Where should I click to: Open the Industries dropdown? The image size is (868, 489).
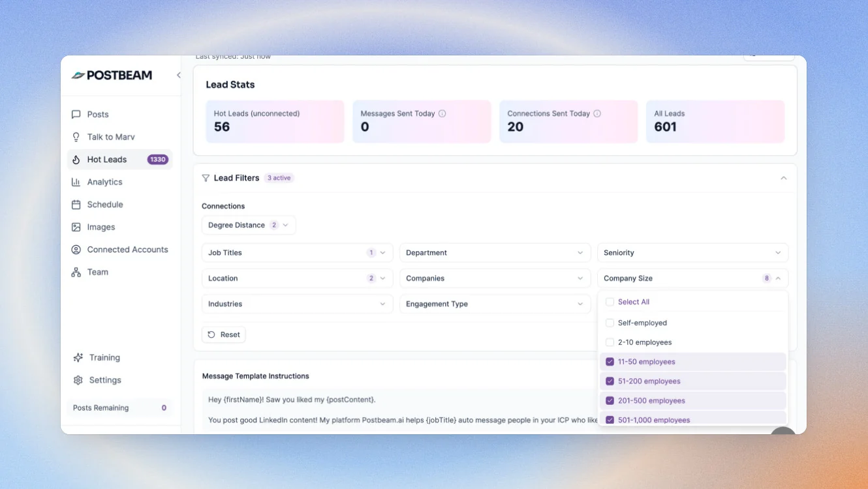(298, 304)
